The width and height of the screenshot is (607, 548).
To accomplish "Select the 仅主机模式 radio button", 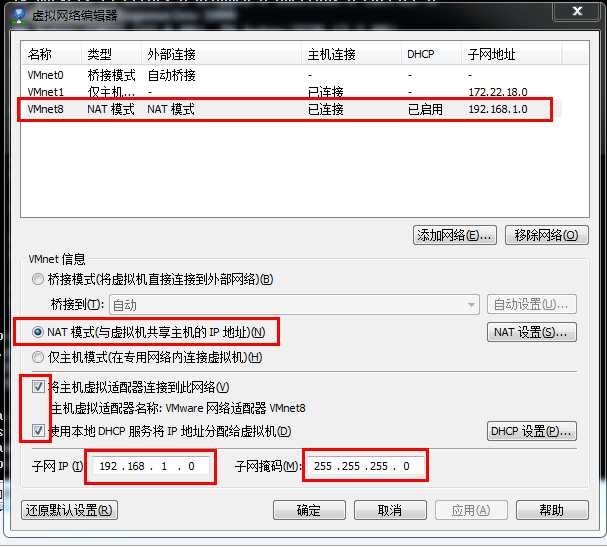I will [x=38, y=357].
